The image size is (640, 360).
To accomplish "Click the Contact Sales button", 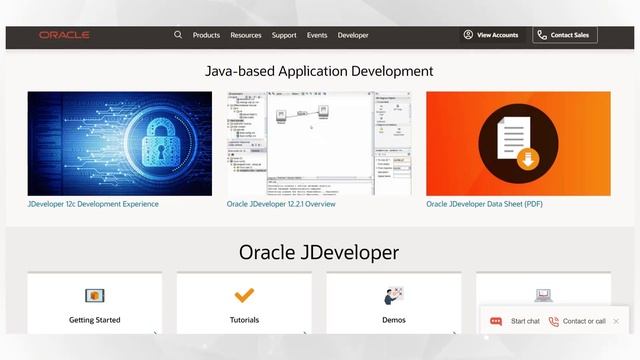I will 565,35.
